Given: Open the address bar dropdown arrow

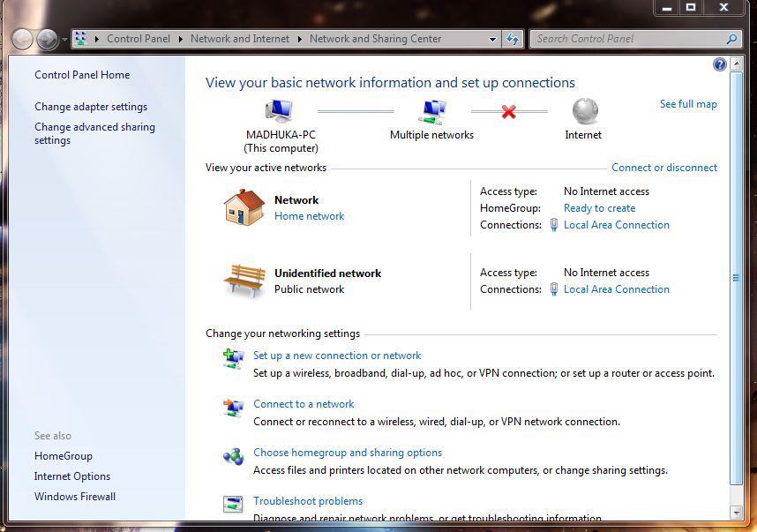Looking at the screenshot, I should coord(492,39).
